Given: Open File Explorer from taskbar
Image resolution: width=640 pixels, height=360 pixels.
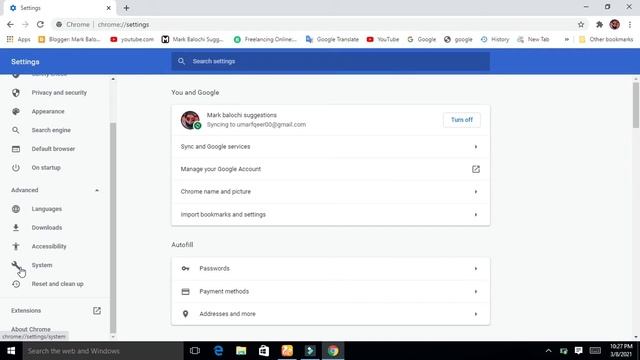Looking at the screenshot, I should tap(241, 351).
